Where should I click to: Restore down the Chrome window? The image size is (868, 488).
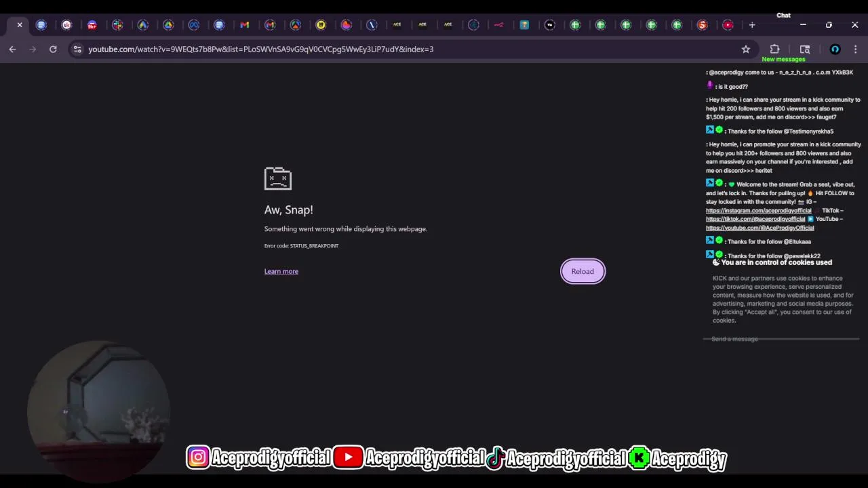tap(829, 25)
